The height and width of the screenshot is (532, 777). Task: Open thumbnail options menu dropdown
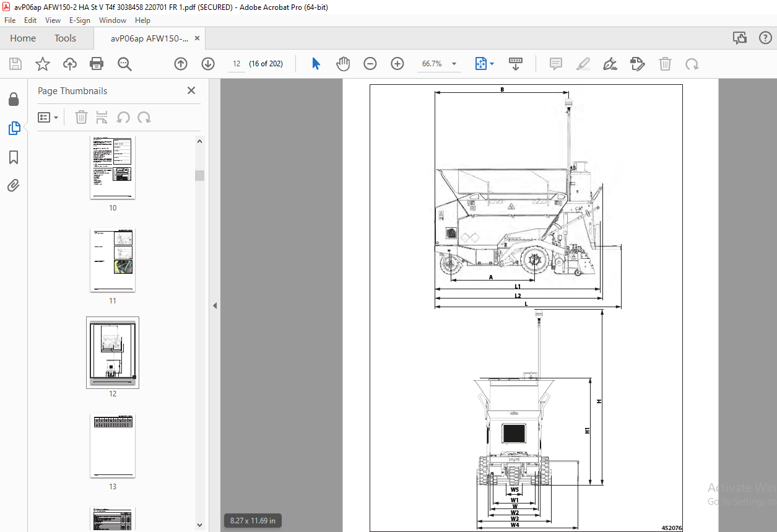(x=48, y=117)
